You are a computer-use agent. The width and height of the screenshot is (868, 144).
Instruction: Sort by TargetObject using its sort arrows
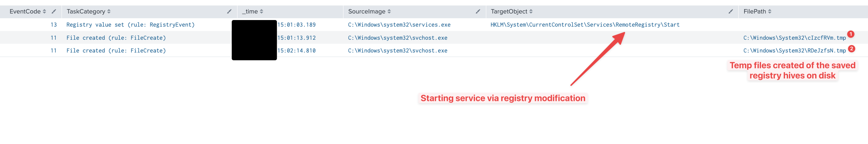coord(531,11)
